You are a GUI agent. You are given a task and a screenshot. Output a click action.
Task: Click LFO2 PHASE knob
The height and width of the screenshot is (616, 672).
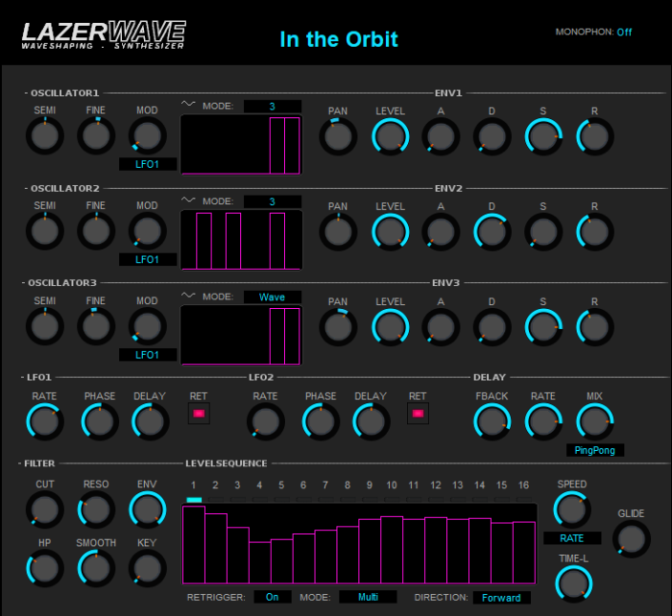coord(321,421)
